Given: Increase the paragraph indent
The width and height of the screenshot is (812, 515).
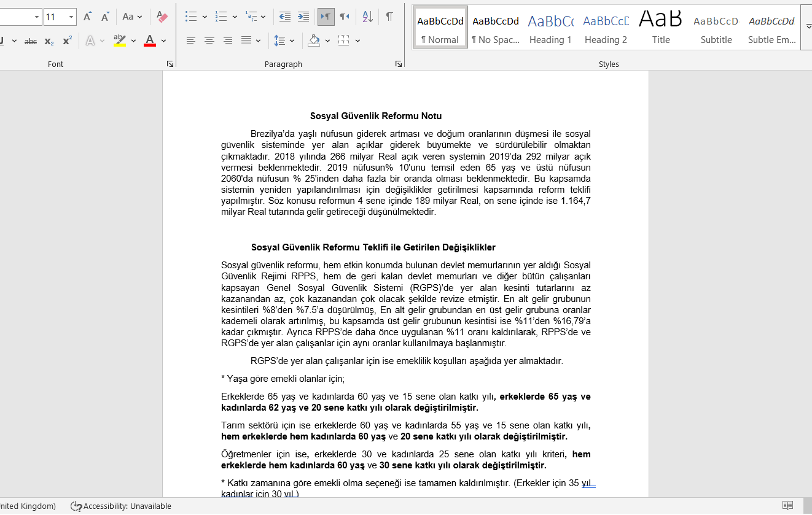Looking at the screenshot, I should click(x=303, y=17).
